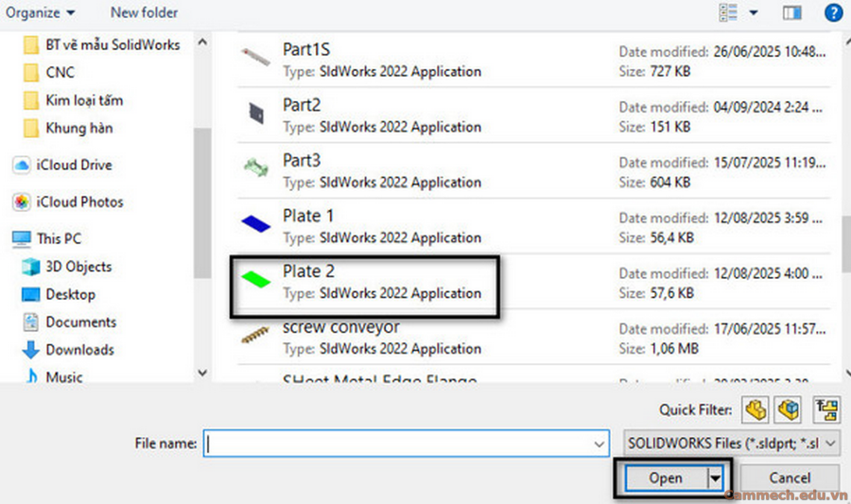Toggle the Filter Parts quick filter

coord(755,409)
